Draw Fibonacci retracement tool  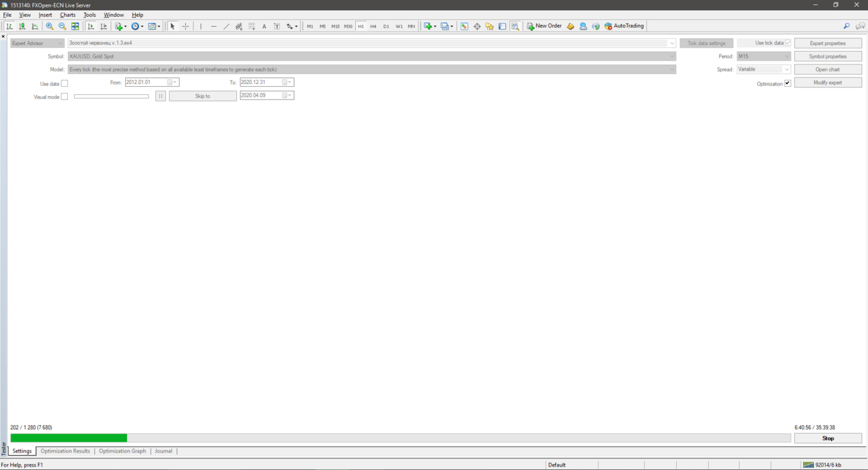pos(252,26)
